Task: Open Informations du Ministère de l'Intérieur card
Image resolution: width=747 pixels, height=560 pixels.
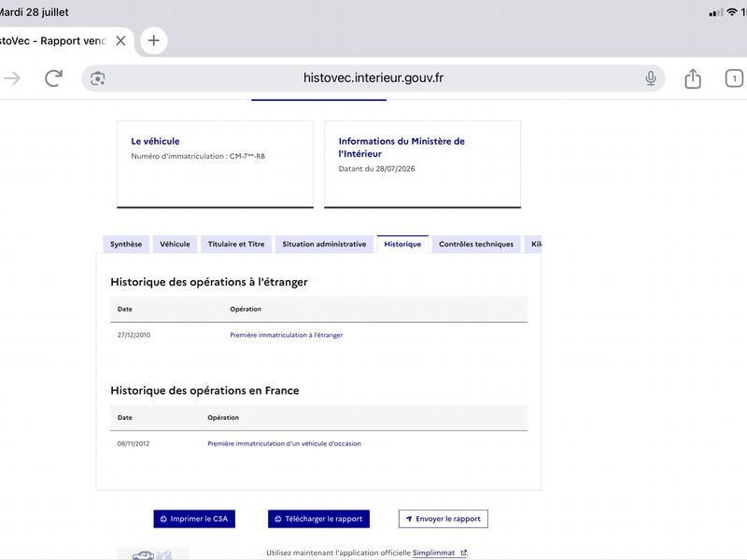Action: pos(423,164)
